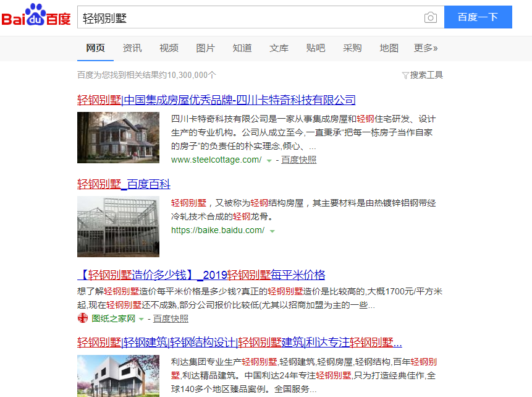Screen dimensions: 532x397
Task: Select the 网页 tab
Action: point(95,48)
